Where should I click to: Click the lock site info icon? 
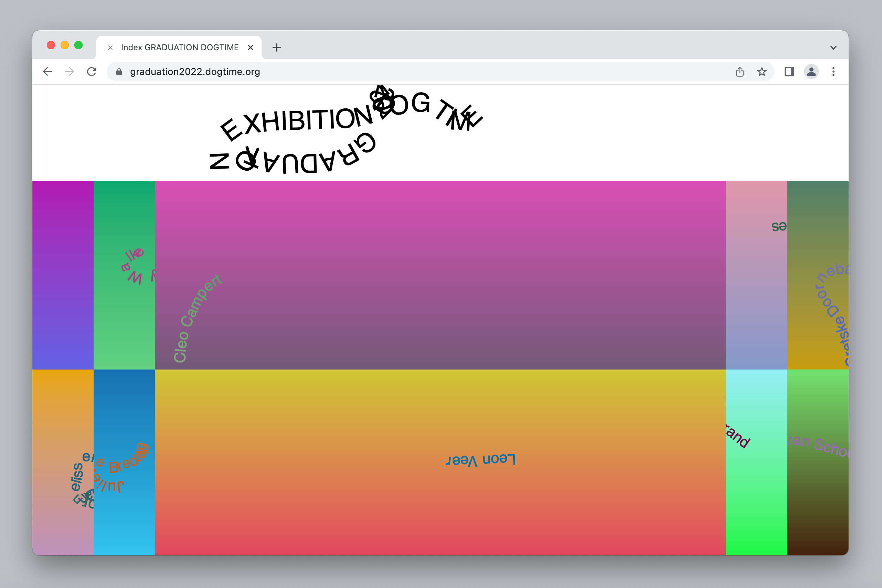click(119, 72)
